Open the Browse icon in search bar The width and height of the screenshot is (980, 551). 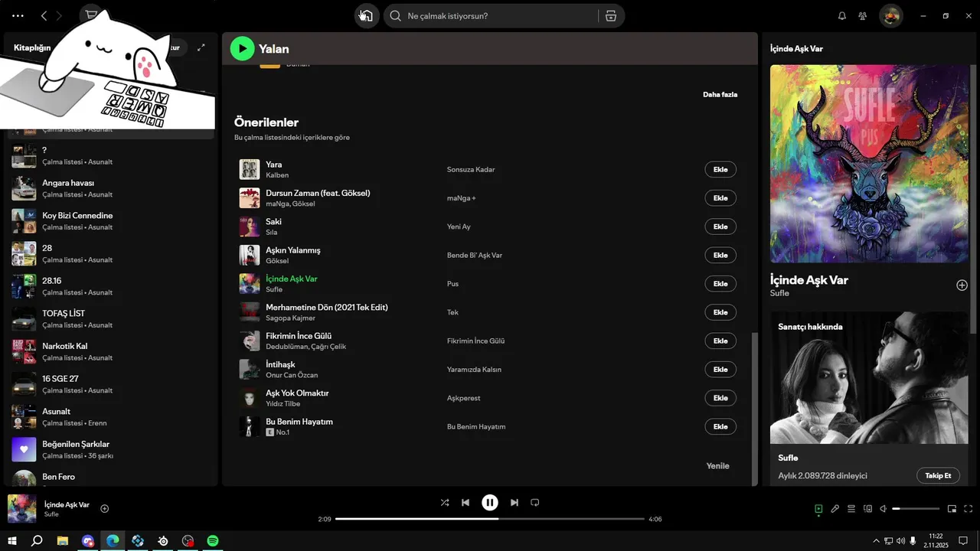[x=611, y=16]
